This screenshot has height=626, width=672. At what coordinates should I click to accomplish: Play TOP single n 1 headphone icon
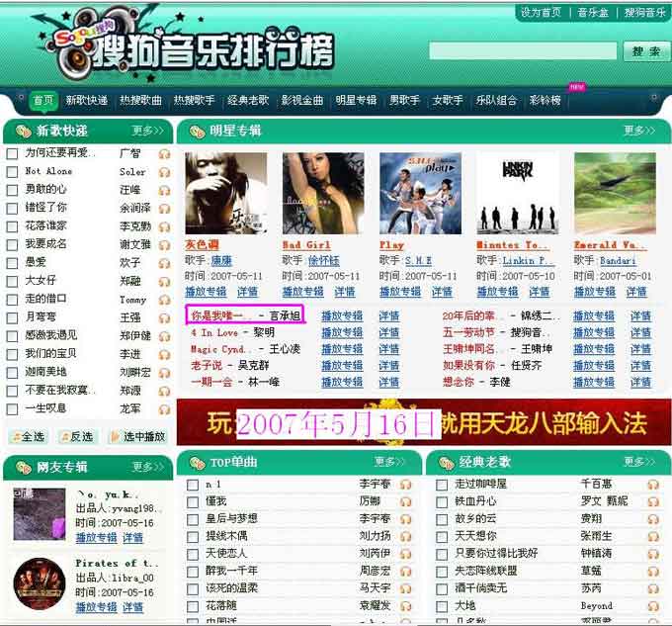[405, 485]
